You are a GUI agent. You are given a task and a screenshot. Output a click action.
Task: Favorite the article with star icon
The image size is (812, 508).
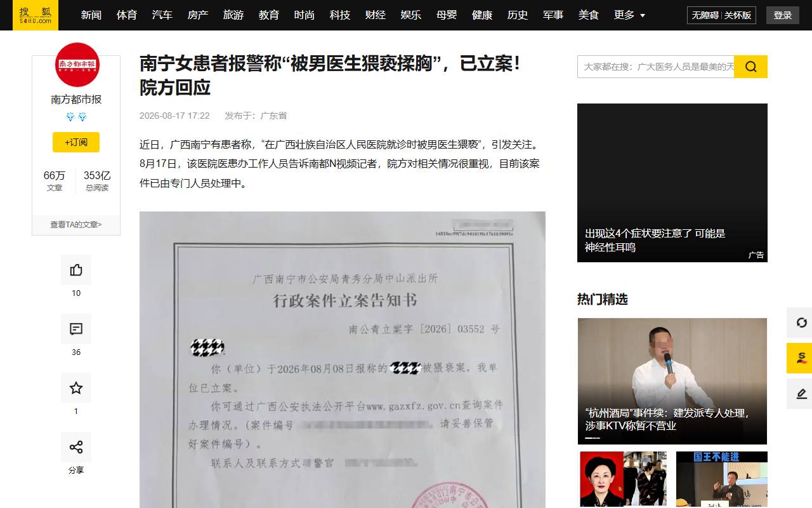tap(76, 388)
